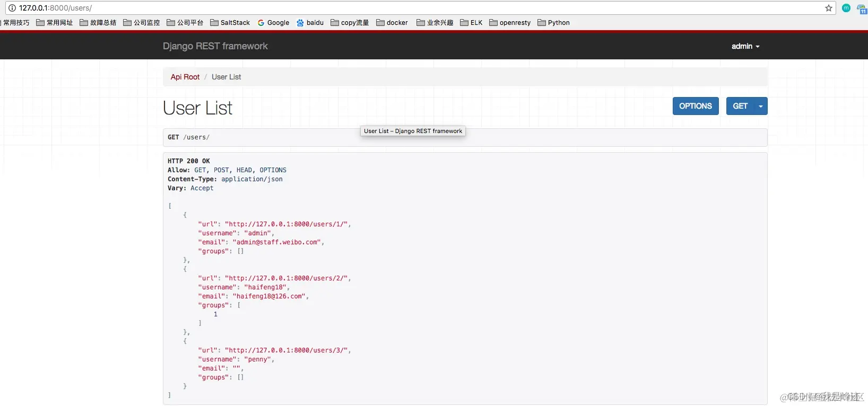
Task: Click the Django REST framework brand link
Action: (x=215, y=46)
